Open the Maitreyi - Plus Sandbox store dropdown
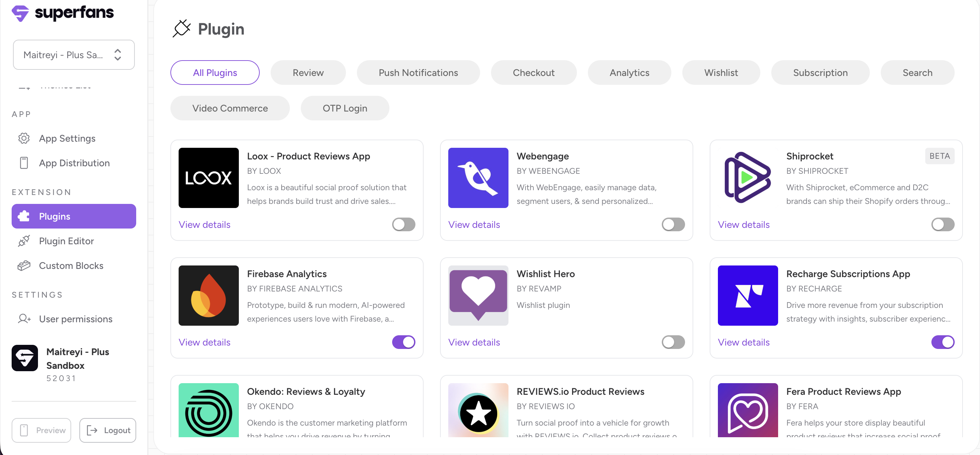 (74, 55)
